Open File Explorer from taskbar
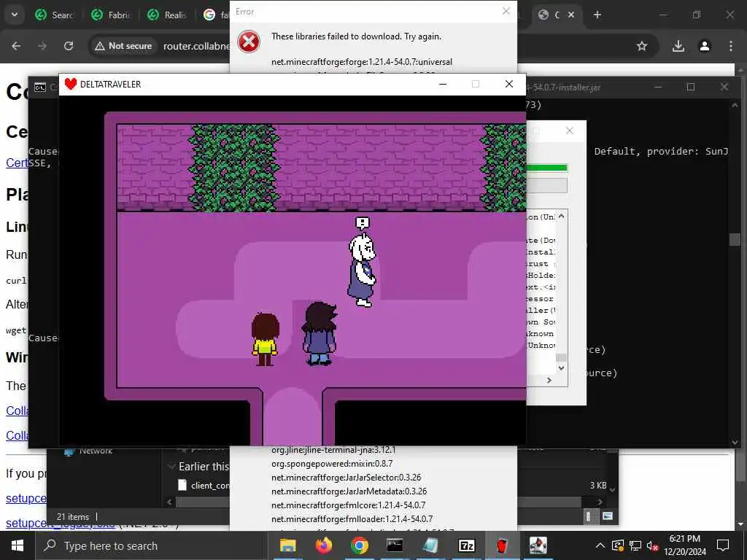The height and width of the screenshot is (560, 747). (x=287, y=545)
